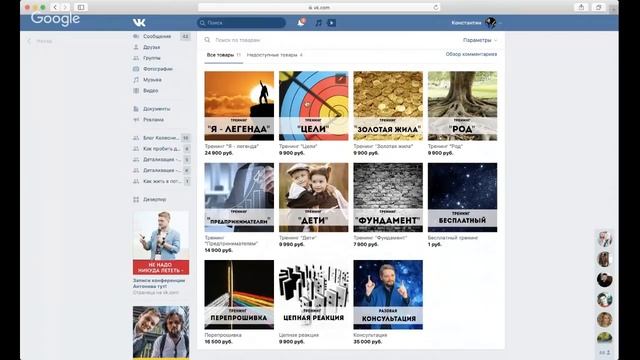
Task: Click the 24 900 руб. price
Action: click(x=219, y=153)
